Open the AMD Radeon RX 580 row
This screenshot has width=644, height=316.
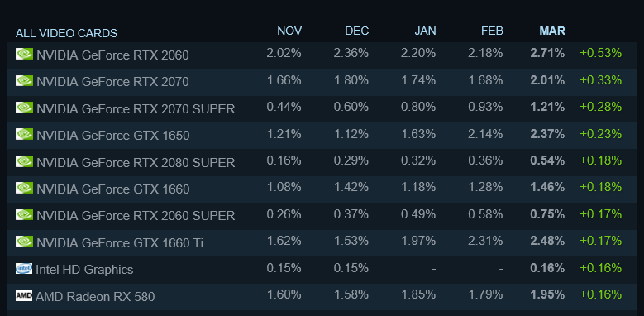[322, 297]
